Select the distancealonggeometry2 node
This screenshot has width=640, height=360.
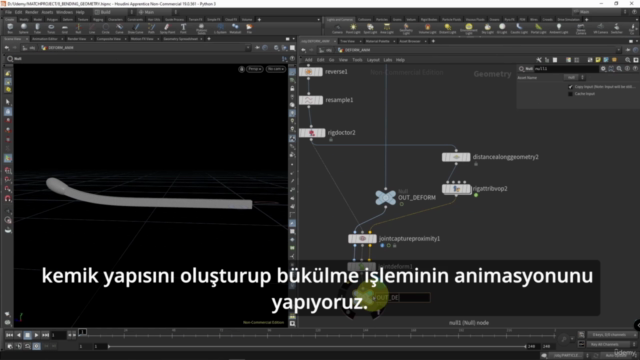[x=456, y=157]
